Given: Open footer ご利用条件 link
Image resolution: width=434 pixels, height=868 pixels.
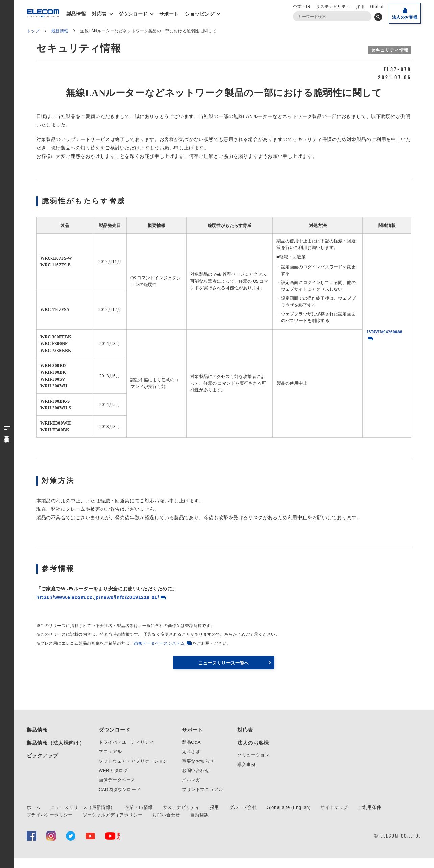Looking at the screenshot, I should 369,807.
